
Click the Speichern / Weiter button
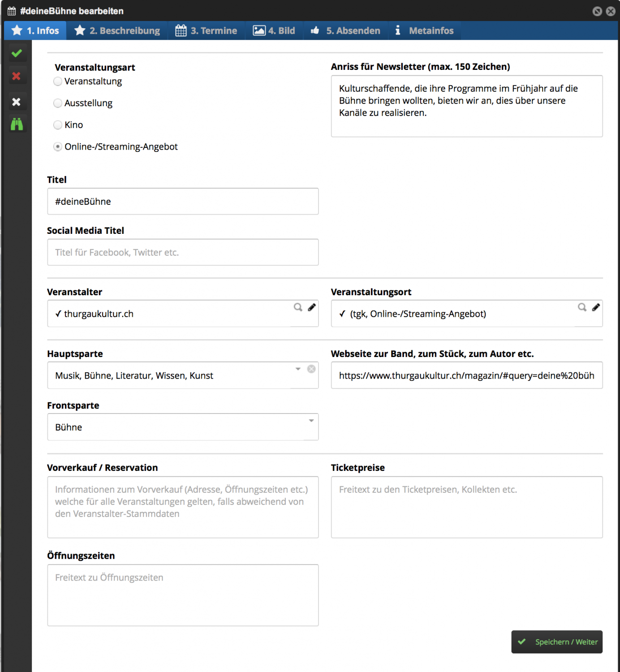click(557, 642)
